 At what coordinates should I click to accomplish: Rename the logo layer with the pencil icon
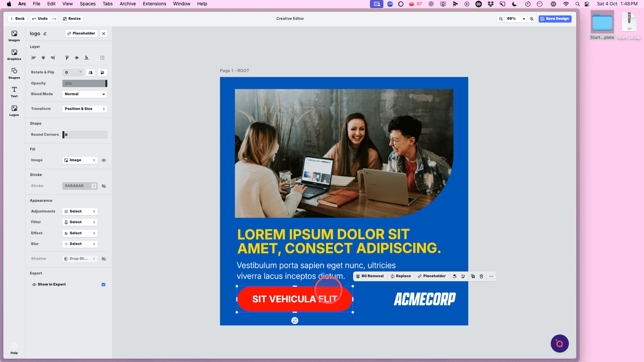click(45, 34)
